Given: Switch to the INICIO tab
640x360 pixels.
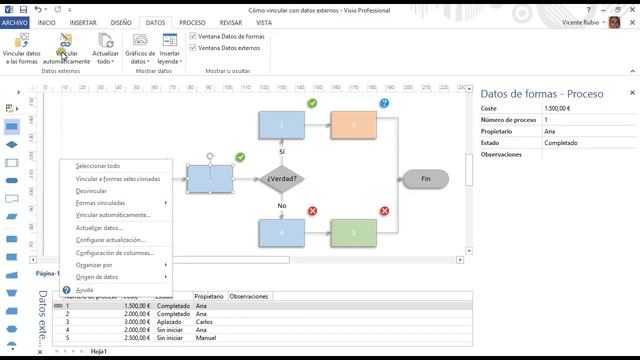Looking at the screenshot, I should click(x=47, y=23).
